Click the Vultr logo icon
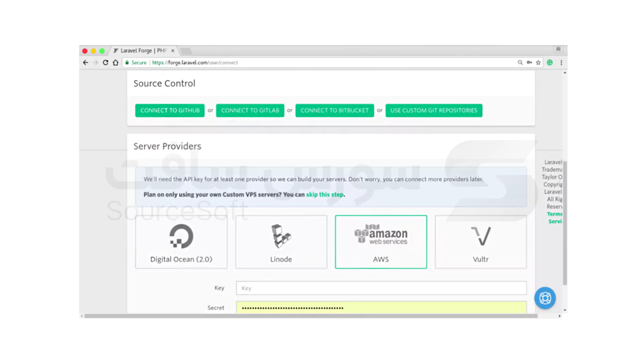This screenshot has width=644, height=362. (481, 236)
